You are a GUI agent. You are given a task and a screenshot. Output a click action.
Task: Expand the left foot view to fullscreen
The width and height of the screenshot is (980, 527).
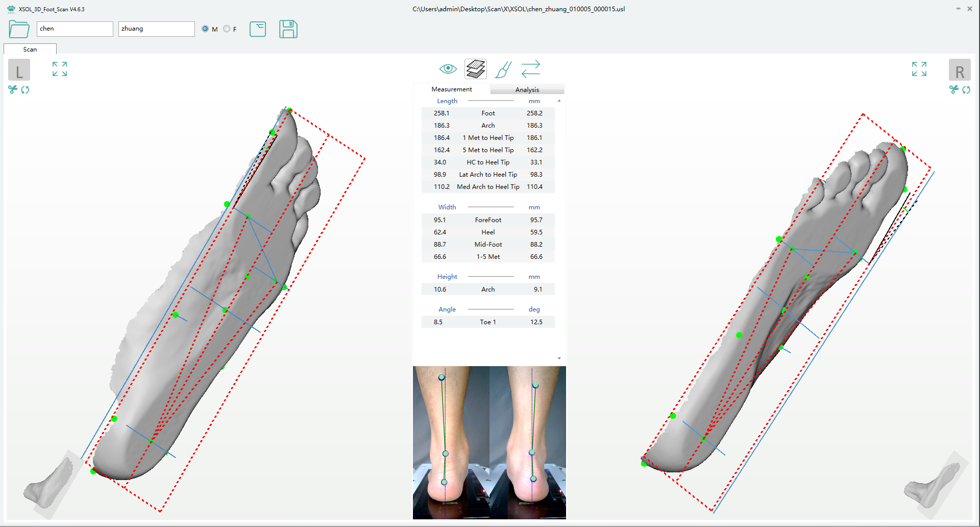click(x=60, y=69)
